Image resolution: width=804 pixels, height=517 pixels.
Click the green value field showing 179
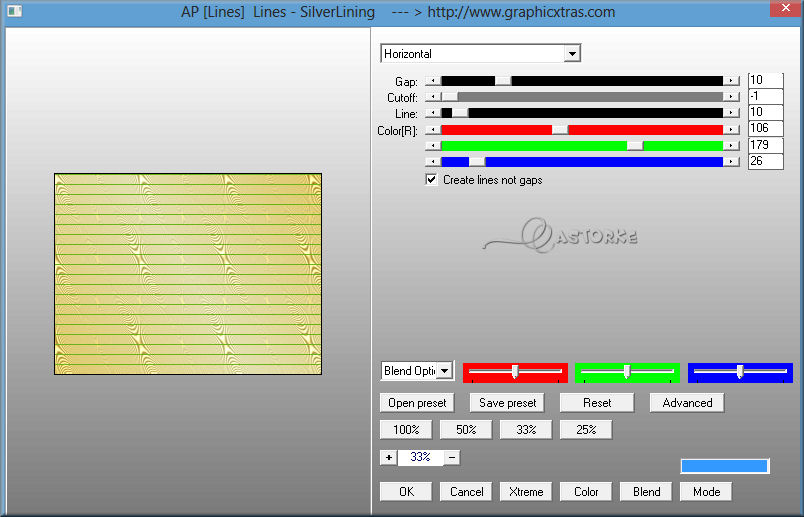coord(765,145)
